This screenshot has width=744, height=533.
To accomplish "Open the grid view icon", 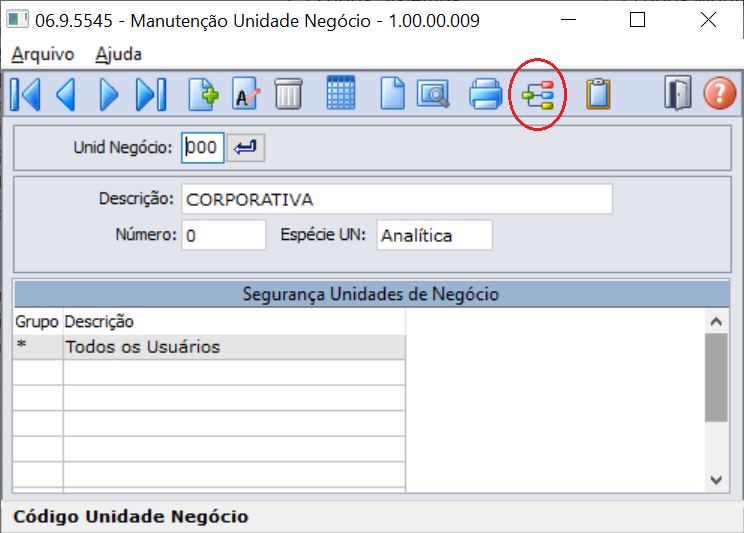I will 341,93.
